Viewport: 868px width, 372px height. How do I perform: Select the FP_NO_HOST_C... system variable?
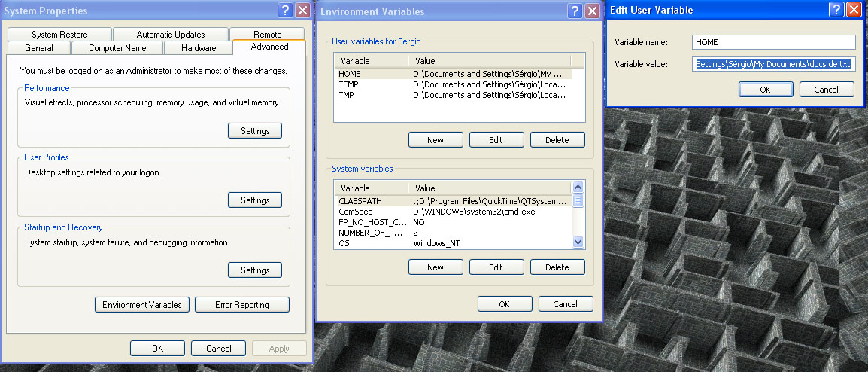pyautogui.click(x=453, y=222)
